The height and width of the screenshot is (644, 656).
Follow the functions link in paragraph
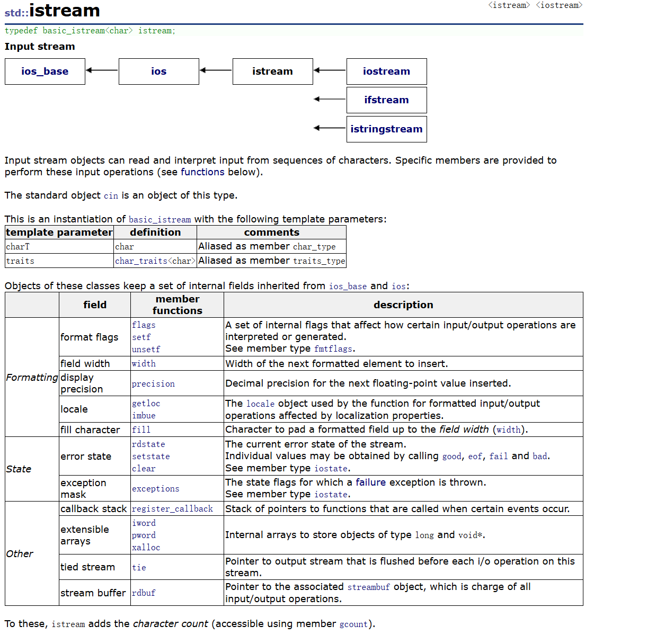pyautogui.click(x=202, y=172)
